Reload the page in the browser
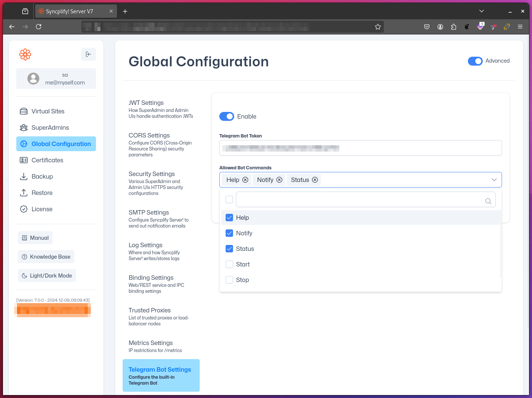Image resolution: width=532 pixels, height=398 pixels. click(39, 27)
